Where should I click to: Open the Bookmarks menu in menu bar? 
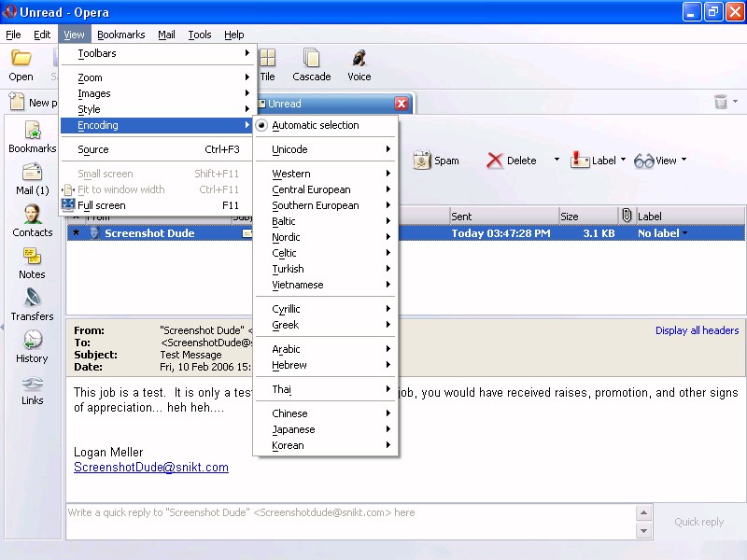tap(120, 35)
